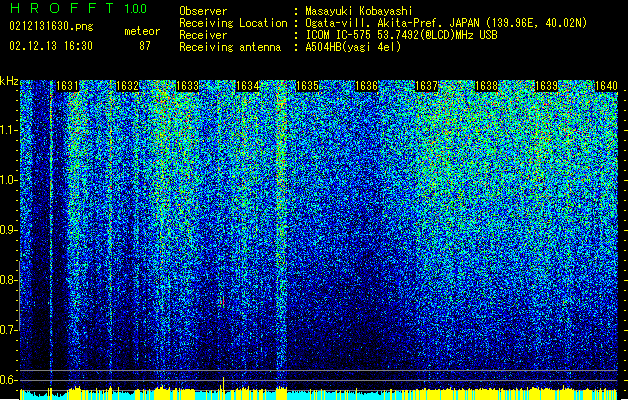The image size is (629, 400).
Task: Click the 'Observer' field label
Action: [203, 11]
